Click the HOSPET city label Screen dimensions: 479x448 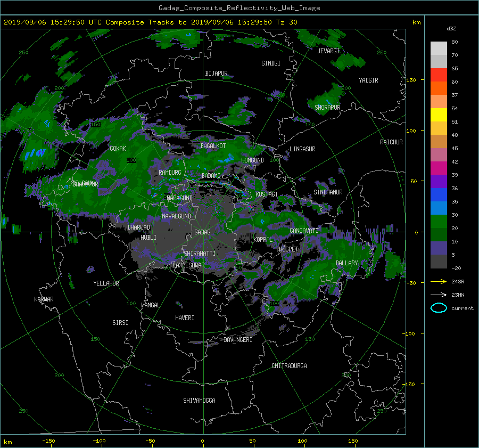(288, 249)
